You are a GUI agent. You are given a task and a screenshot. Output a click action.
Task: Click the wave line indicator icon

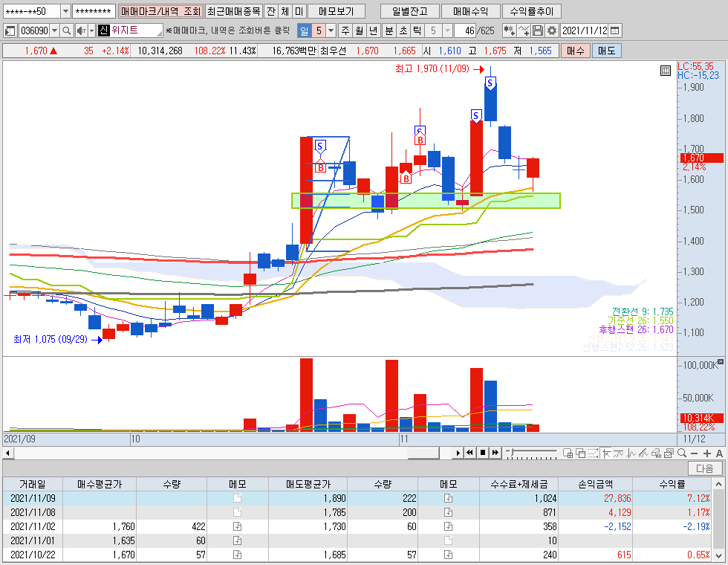coord(631,453)
